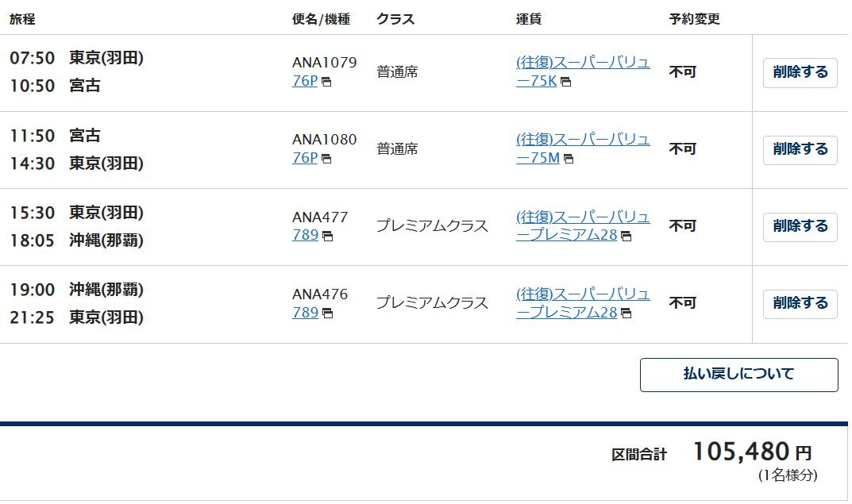Delete the 11:50 Miyako to Haneda flight
Screen dimensions: 852x504
tap(800, 150)
